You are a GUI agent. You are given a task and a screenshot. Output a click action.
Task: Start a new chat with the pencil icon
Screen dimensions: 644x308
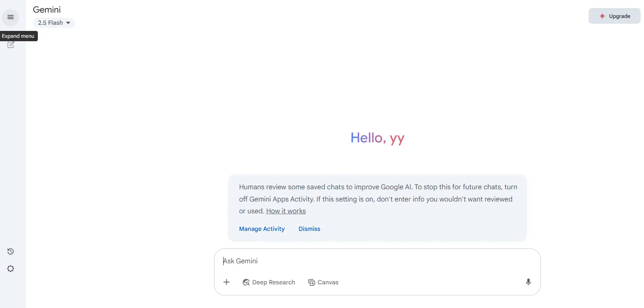coord(11,45)
